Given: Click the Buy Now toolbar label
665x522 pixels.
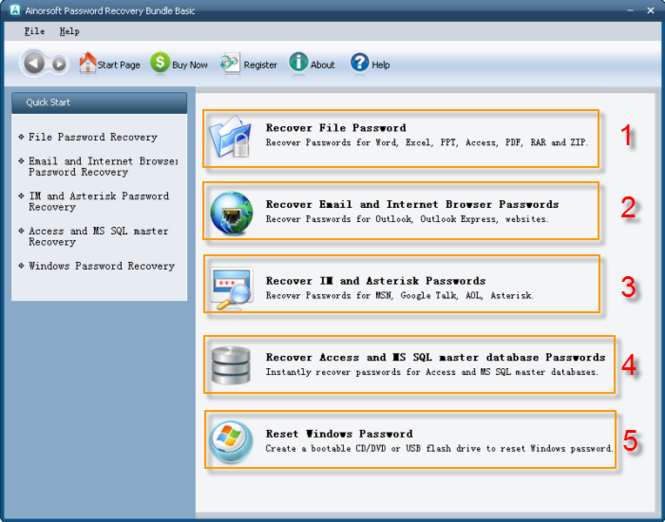Looking at the screenshot, I should (x=190, y=65).
